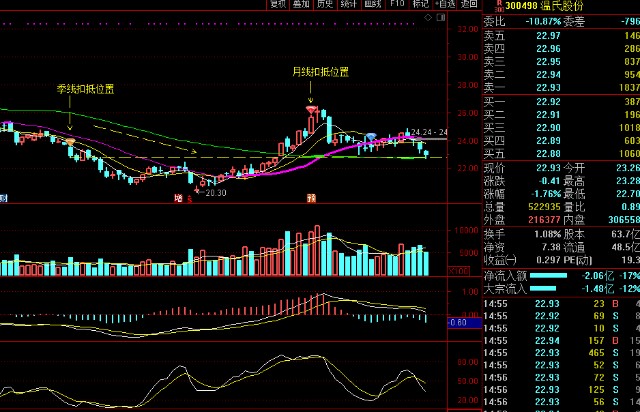Click the 24.24 price label
The width and height of the screenshot is (640, 412).
pyautogui.click(x=421, y=132)
